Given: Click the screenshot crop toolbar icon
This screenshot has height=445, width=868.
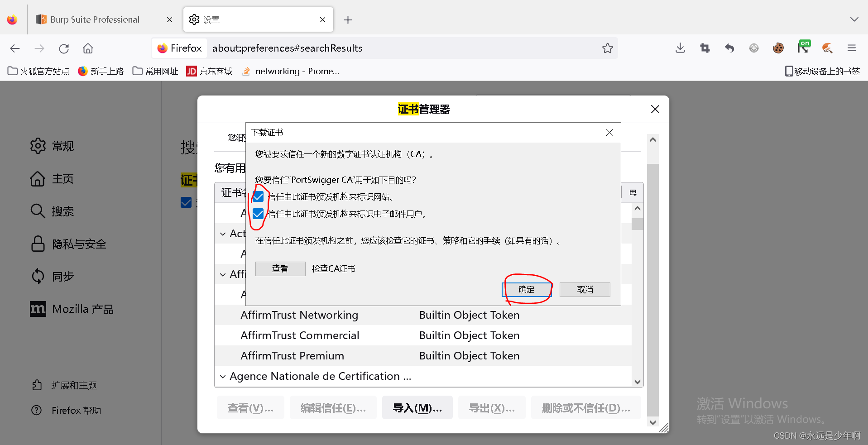Looking at the screenshot, I should coord(705,48).
